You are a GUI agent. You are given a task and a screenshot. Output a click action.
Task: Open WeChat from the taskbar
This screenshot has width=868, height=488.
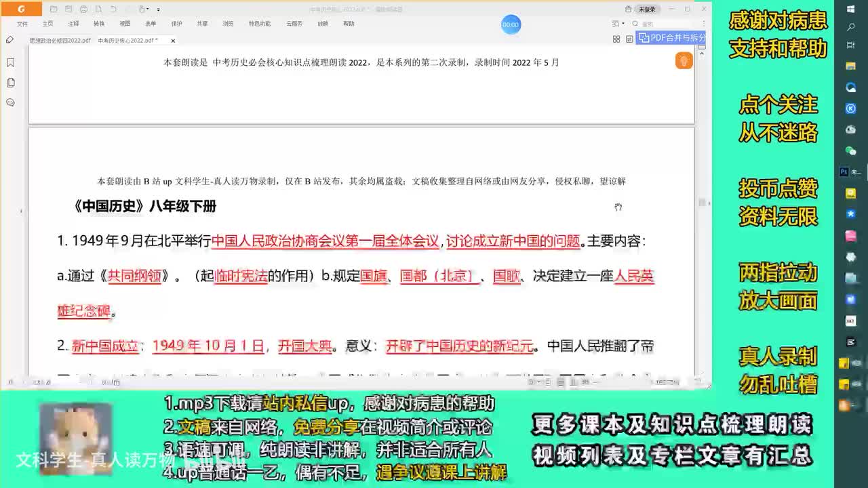point(851,150)
